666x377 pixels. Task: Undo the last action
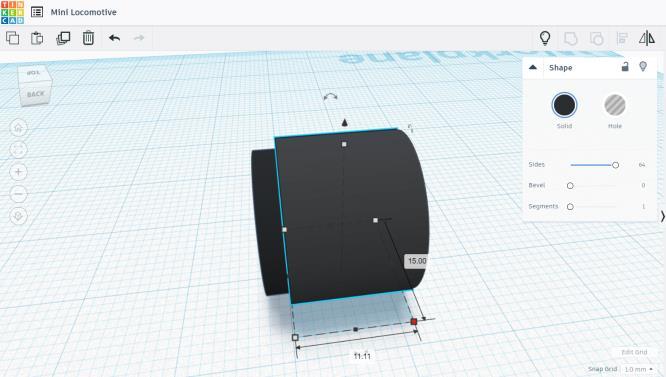click(114, 38)
